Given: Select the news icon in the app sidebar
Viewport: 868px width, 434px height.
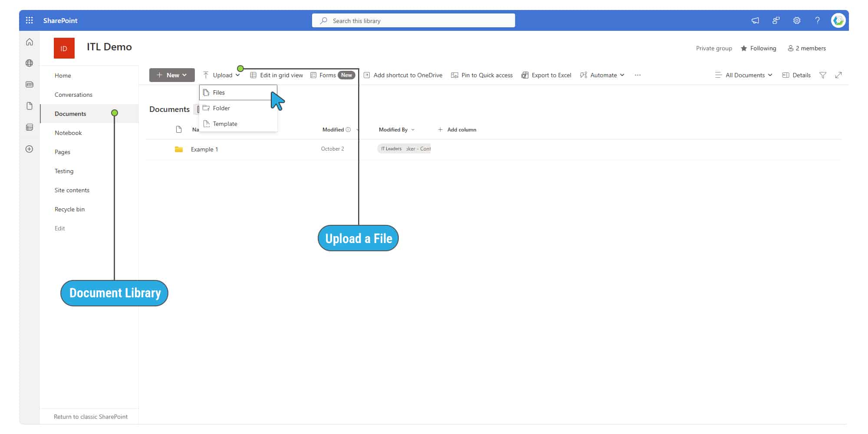Looking at the screenshot, I should click(29, 84).
